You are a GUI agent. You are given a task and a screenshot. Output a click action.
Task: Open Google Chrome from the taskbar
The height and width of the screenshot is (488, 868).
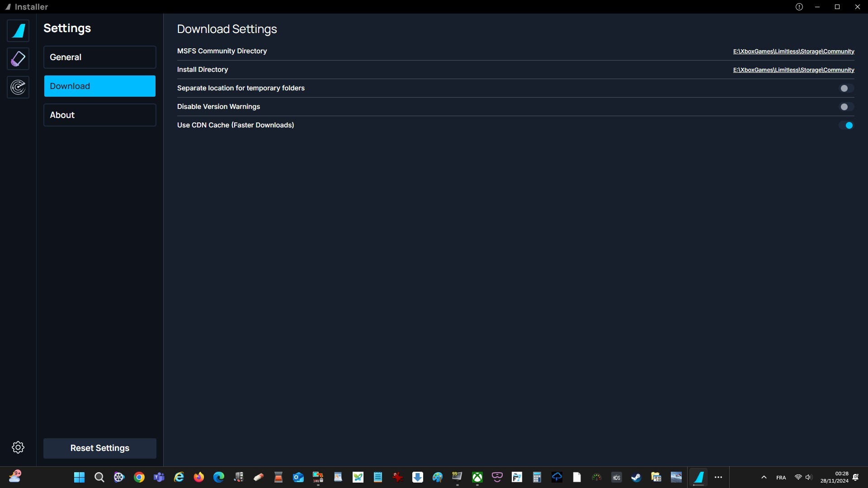[139, 477]
